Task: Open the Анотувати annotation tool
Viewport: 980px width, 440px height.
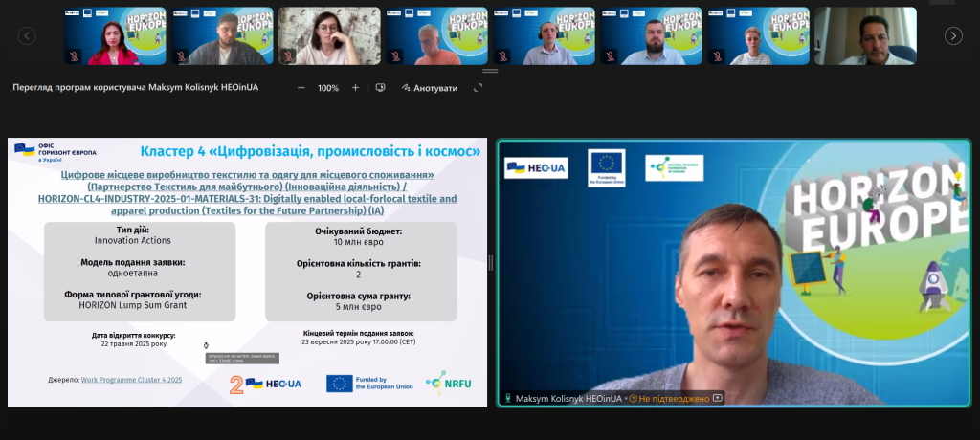Action: coord(429,87)
